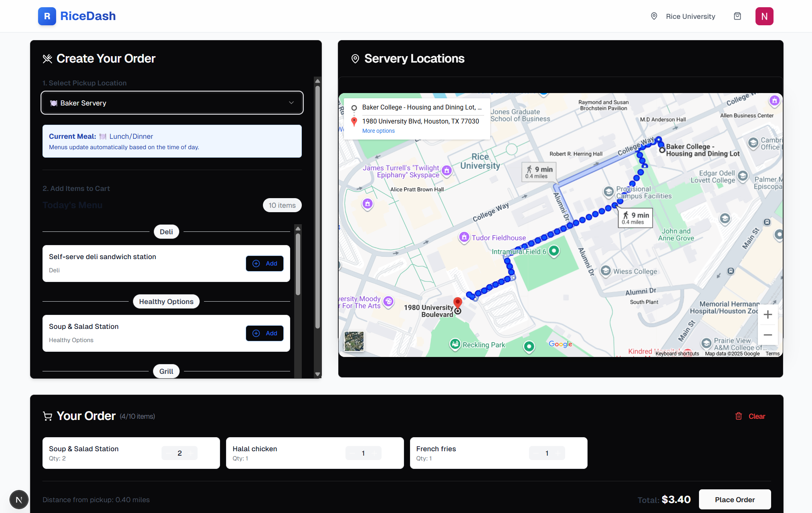
Task: Zoom out on the map
Action: click(x=768, y=335)
